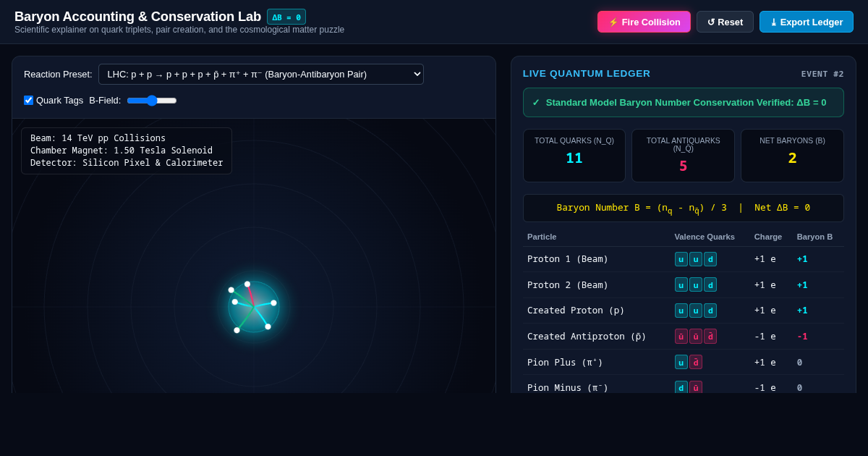Image resolution: width=868 pixels, height=456 pixels.
Task: Click the Baryon B column header
Action: tap(814, 237)
